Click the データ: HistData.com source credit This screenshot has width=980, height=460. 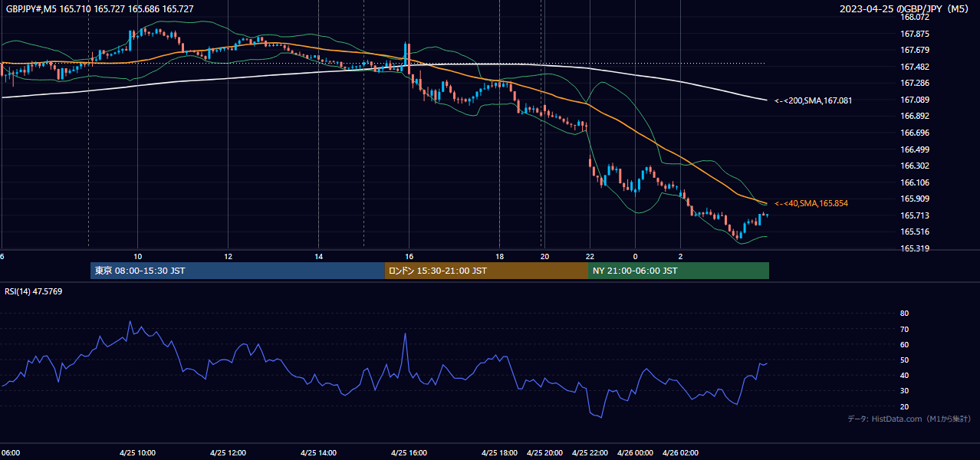tap(909, 419)
